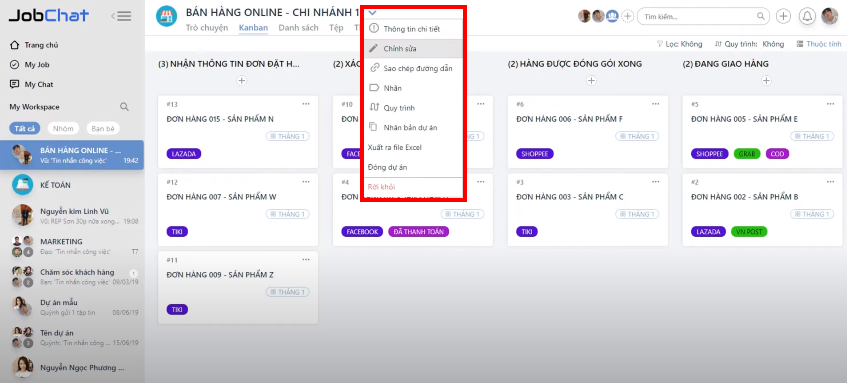Image resolution: width=847 pixels, height=383 pixels.
Task: Click VN POST label on card #2
Action: 749,232
